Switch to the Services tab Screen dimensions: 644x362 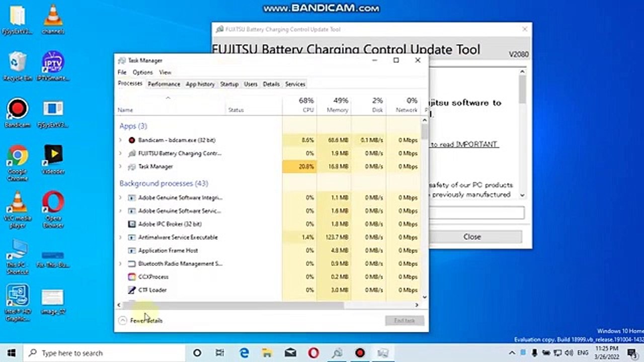[295, 84]
